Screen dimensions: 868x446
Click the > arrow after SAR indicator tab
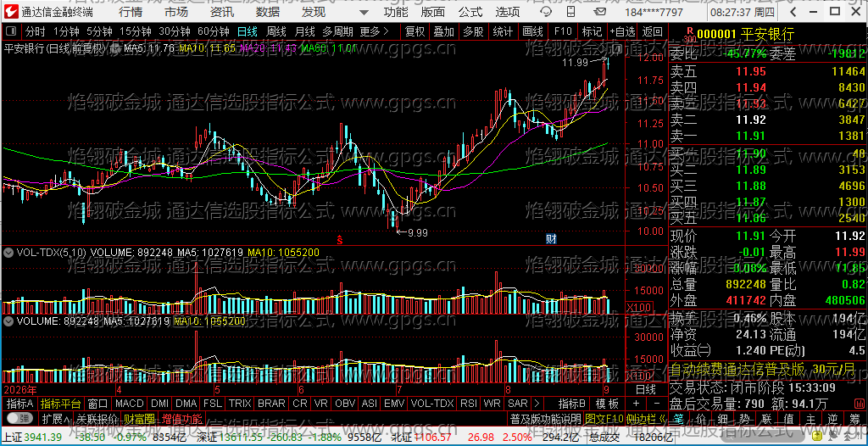pos(536,403)
